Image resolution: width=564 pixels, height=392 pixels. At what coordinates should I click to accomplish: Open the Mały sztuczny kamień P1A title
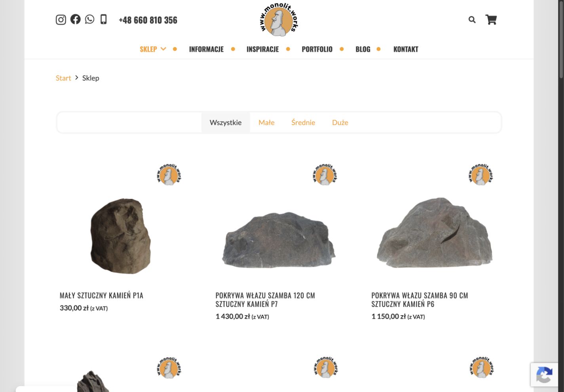pyautogui.click(x=101, y=295)
